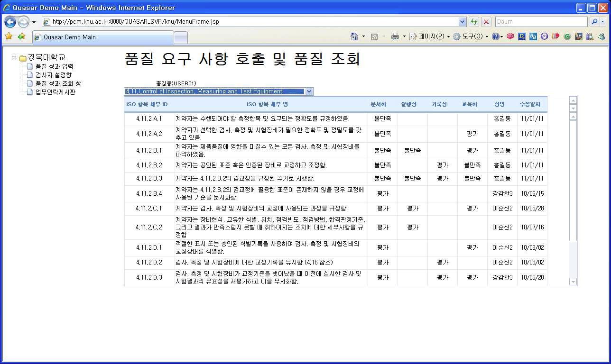Screen dimensions: 611x364
Task: Refresh the page with green arrows button
Action: point(473,22)
